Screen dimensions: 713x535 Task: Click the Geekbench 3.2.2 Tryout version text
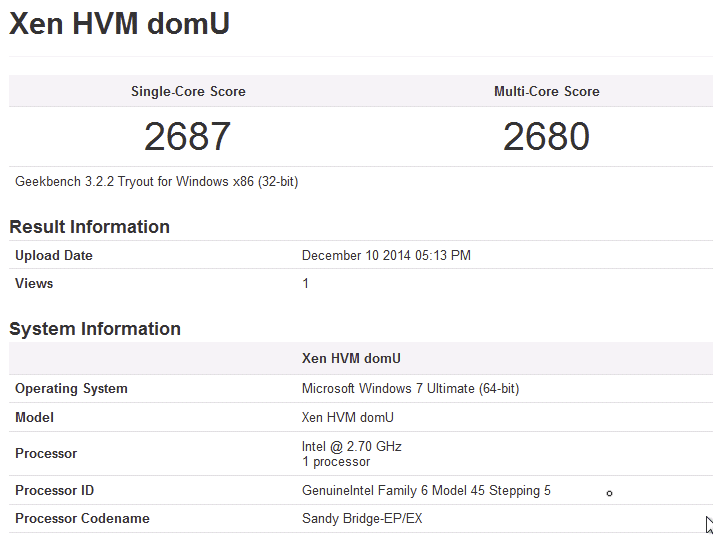click(156, 182)
